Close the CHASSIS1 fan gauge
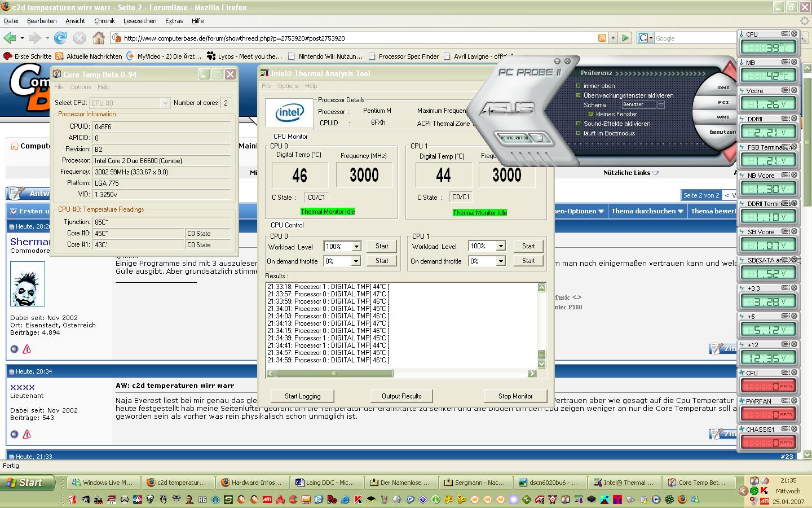 [795, 429]
